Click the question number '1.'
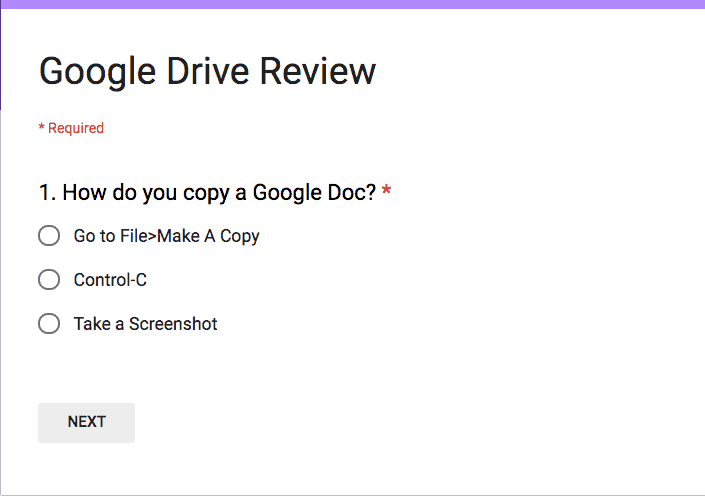Screen dimensions: 705x496 (x=47, y=192)
